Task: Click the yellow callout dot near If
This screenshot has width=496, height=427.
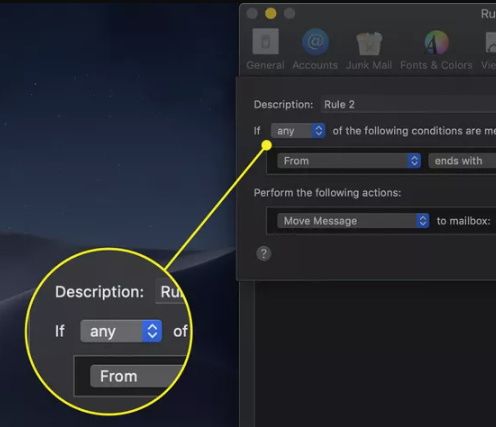Action: [267, 145]
